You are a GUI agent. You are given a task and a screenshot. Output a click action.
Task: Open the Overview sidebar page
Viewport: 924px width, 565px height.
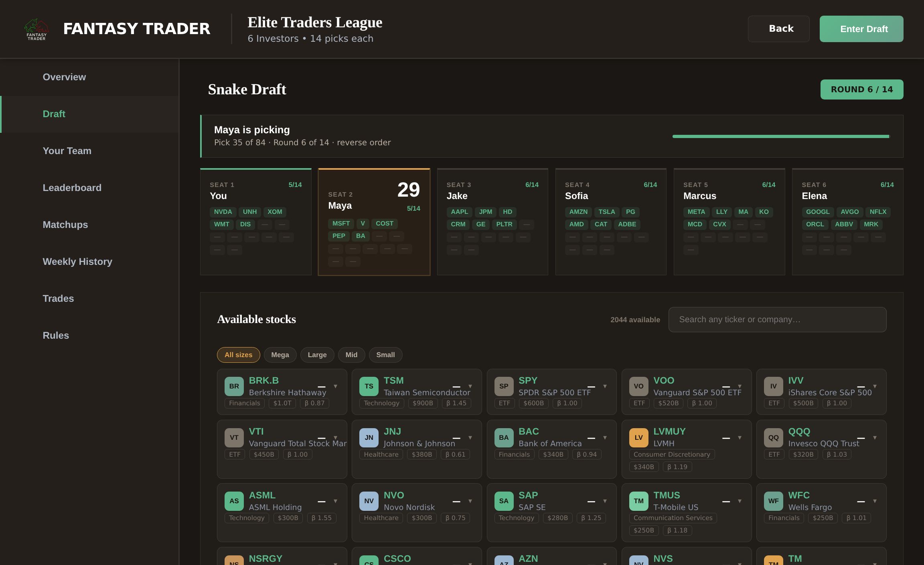click(89, 77)
